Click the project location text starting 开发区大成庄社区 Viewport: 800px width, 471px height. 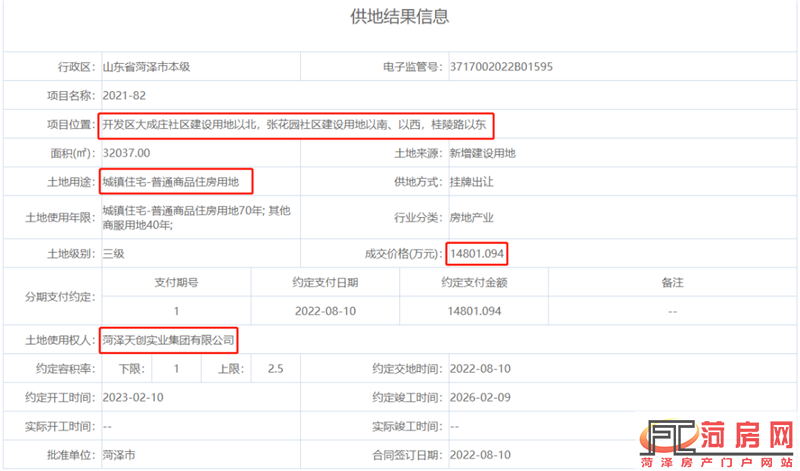click(x=294, y=125)
